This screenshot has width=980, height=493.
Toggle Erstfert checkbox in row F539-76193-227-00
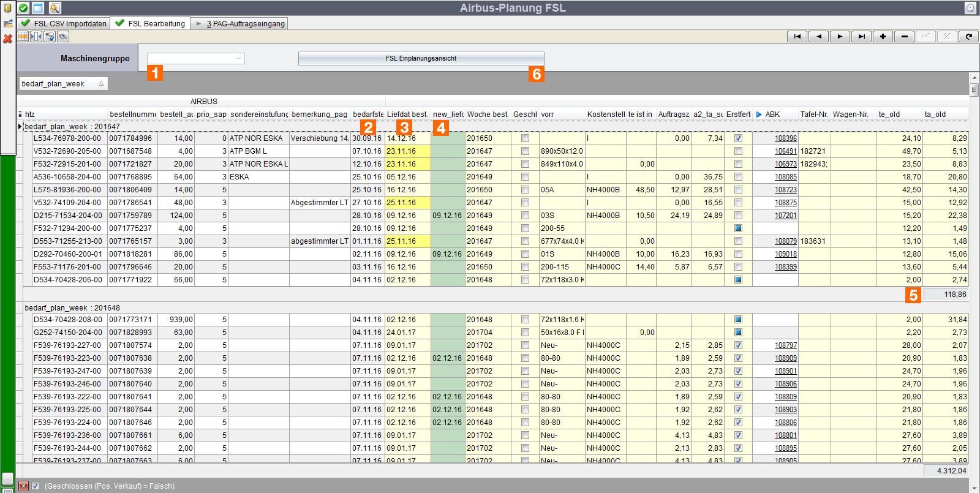(738, 345)
